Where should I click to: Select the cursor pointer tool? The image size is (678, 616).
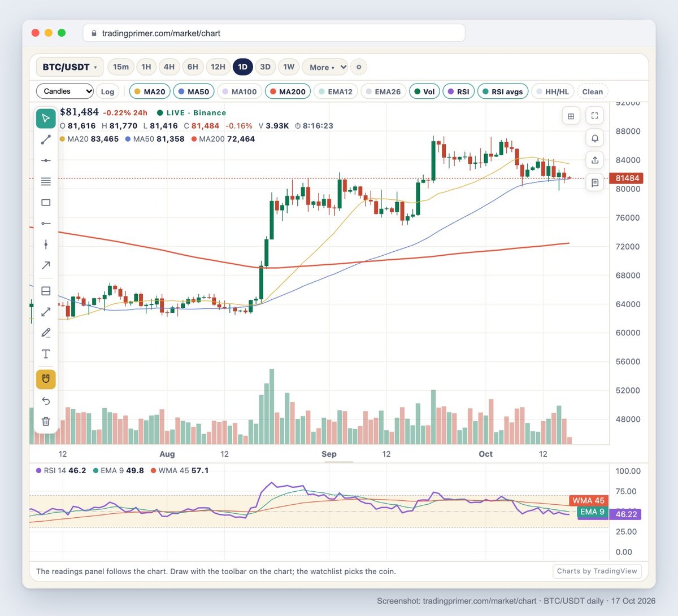point(46,119)
